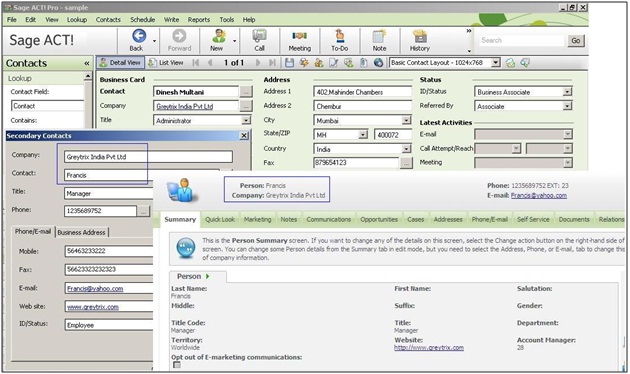Click the Back arrow toolbar icon
Image resolution: width=630 pixels, height=374 pixels.
[x=139, y=36]
